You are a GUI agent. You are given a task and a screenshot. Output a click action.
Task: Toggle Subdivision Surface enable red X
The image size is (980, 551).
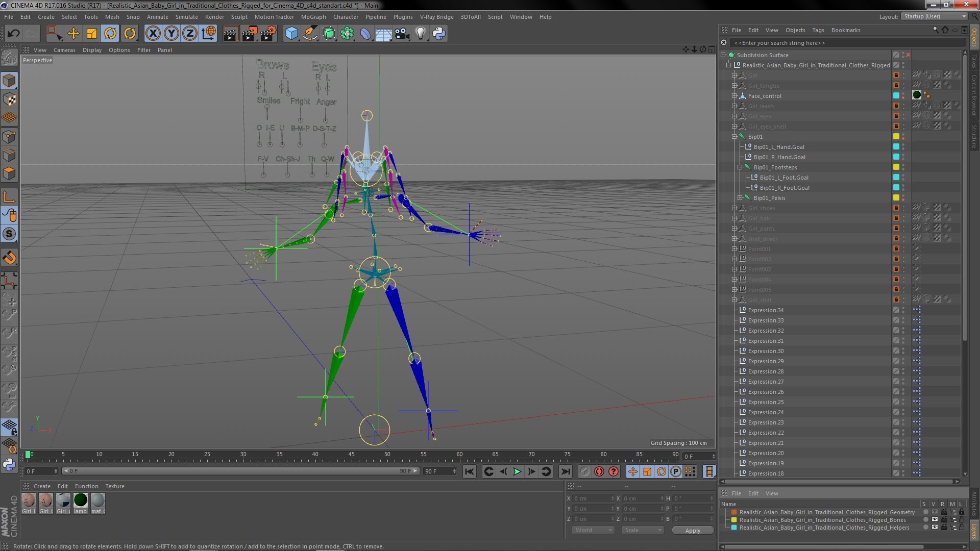[x=908, y=55]
